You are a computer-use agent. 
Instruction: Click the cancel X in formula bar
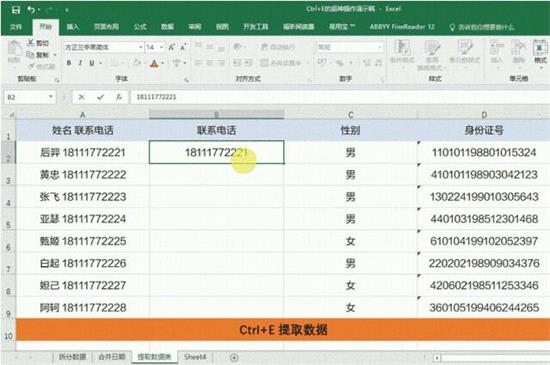pyautogui.click(x=81, y=97)
